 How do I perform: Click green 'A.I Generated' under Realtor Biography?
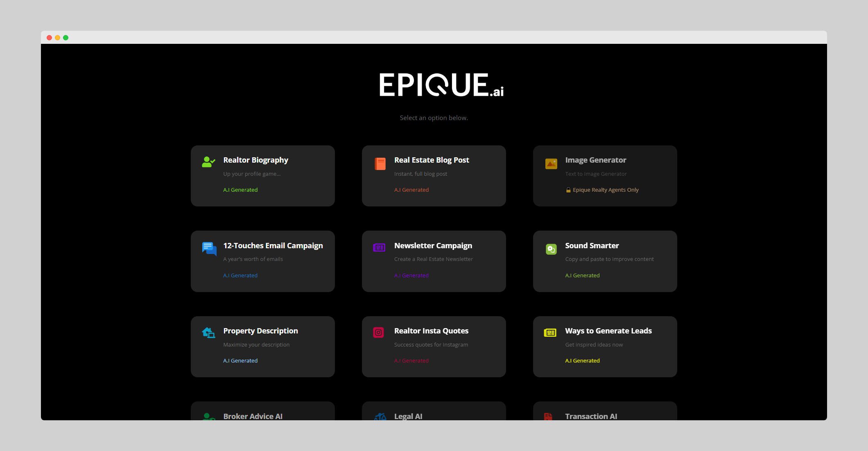pos(240,190)
